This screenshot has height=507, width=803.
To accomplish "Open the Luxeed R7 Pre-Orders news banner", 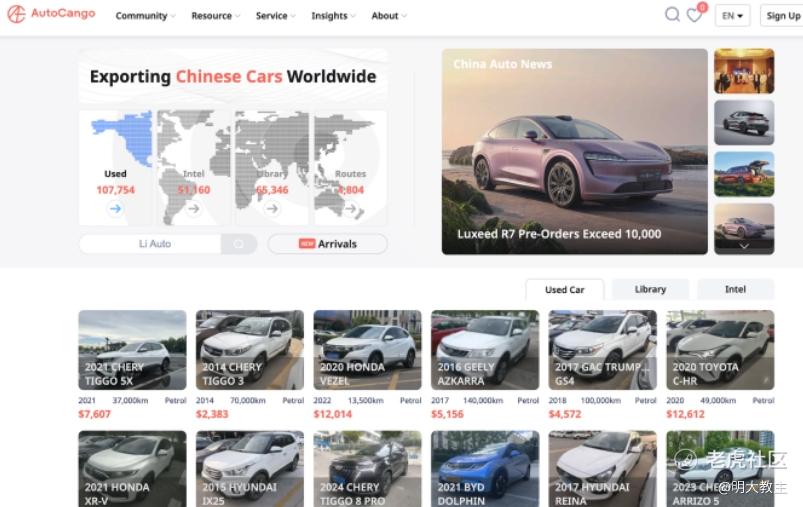I will (575, 152).
